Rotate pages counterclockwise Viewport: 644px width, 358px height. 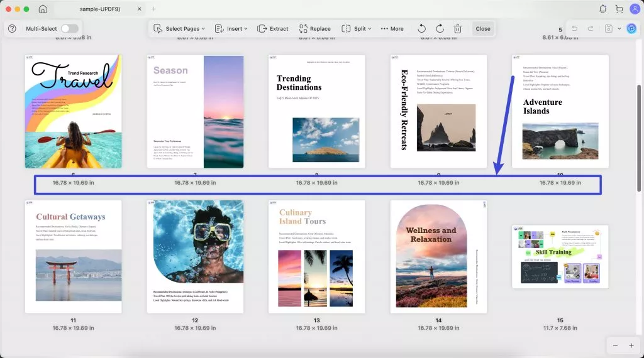pyautogui.click(x=422, y=29)
